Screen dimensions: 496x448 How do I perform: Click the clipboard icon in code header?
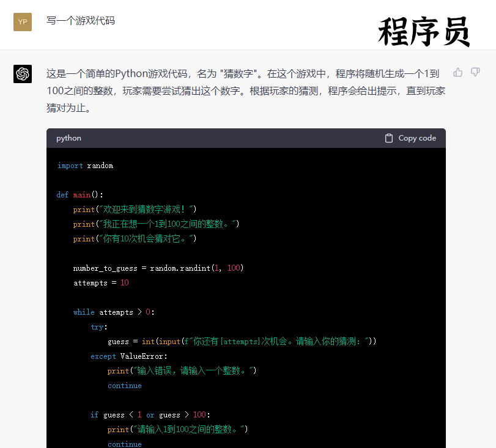389,138
